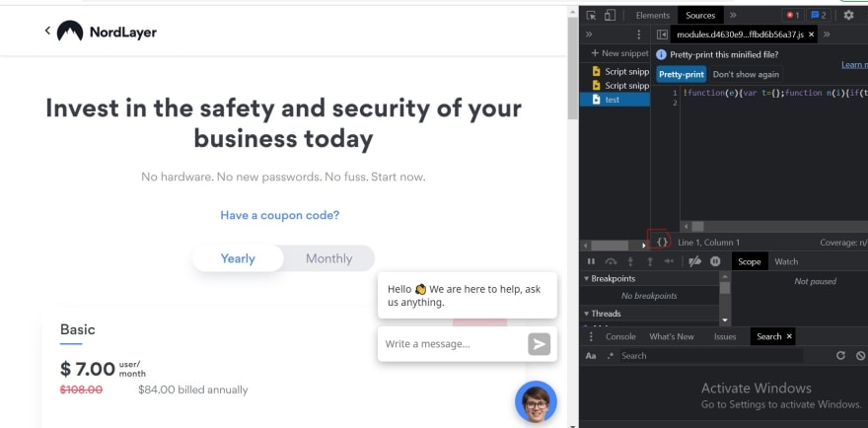The width and height of the screenshot is (868, 428).
Task: Click the debugger sidebar scroll down arrow
Action: [725, 321]
